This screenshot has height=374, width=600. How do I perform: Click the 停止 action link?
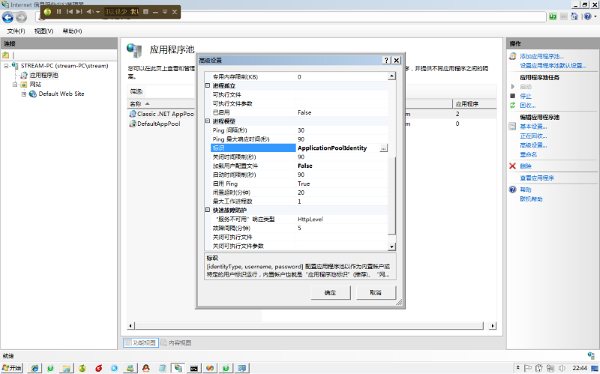(525, 96)
